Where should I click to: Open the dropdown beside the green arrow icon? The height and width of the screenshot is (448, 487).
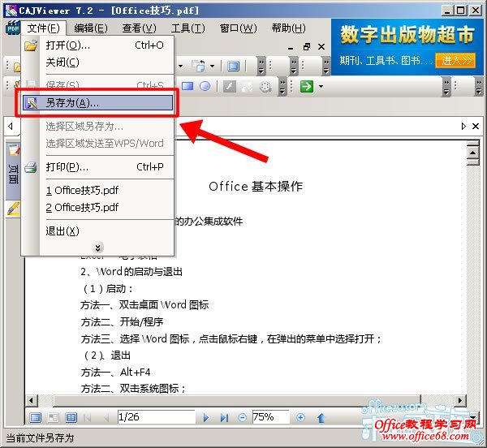(321, 86)
